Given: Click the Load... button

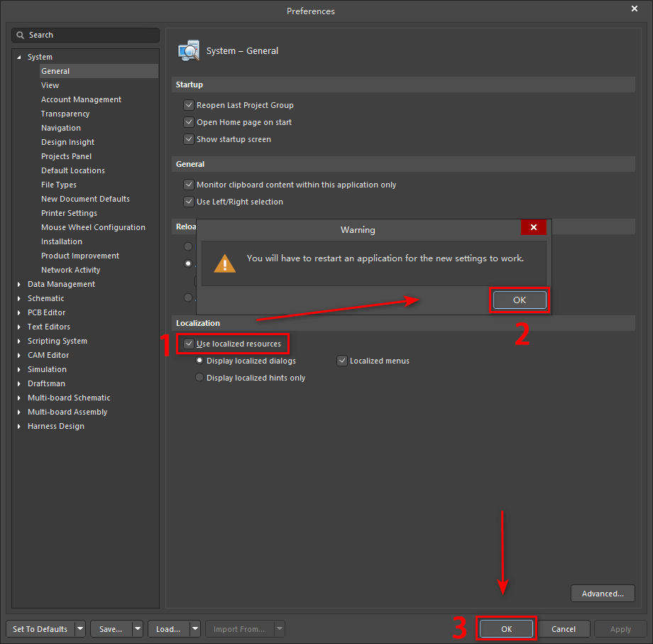Looking at the screenshot, I should click(168, 628).
